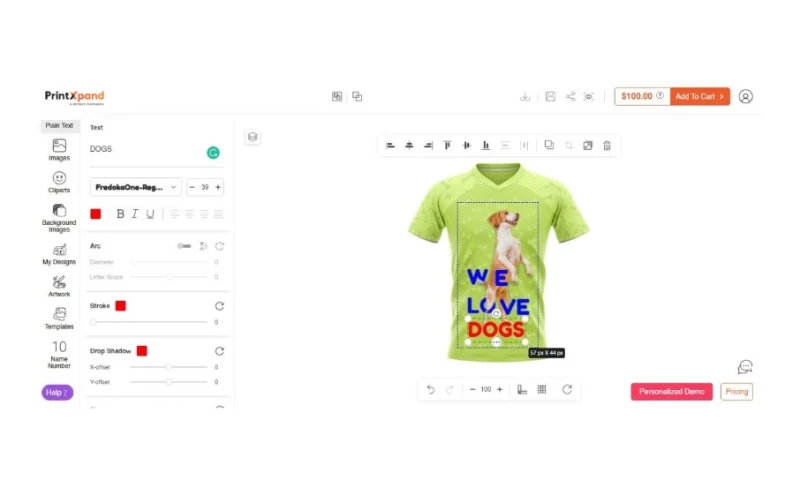The image size is (800, 480).
Task: Open the user account profile
Action: (745, 96)
